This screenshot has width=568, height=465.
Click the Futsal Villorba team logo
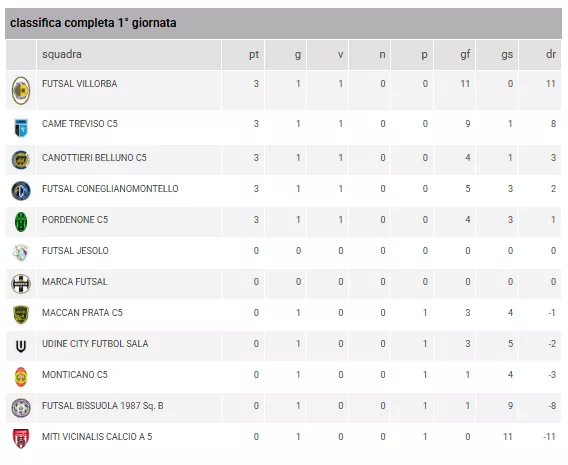[x=21, y=91]
